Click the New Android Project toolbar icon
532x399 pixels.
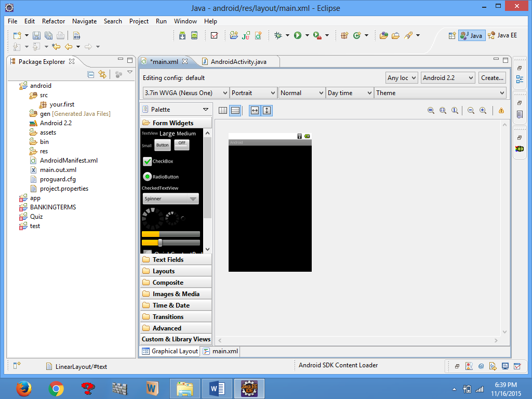click(233, 35)
